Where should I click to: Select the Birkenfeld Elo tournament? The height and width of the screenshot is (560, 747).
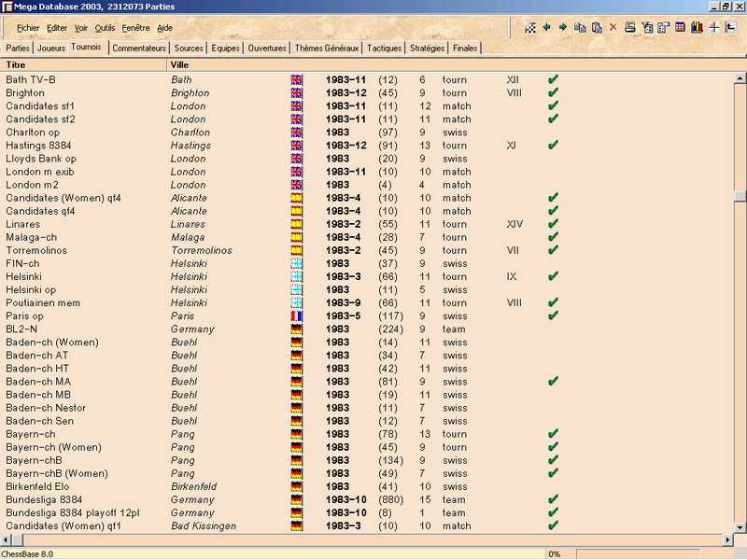click(367, 486)
